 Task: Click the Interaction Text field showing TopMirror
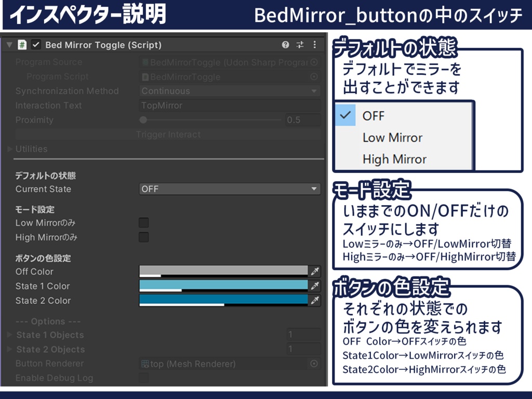pos(229,105)
